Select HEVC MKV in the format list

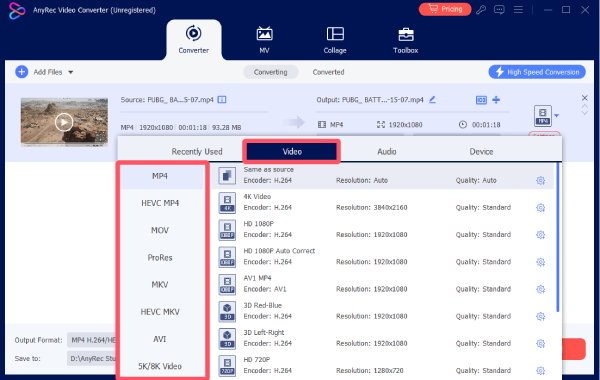[160, 312]
